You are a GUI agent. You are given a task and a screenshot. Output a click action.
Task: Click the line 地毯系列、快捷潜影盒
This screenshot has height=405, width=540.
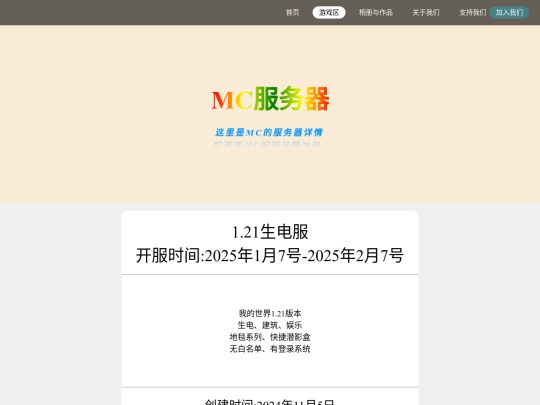tap(270, 337)
